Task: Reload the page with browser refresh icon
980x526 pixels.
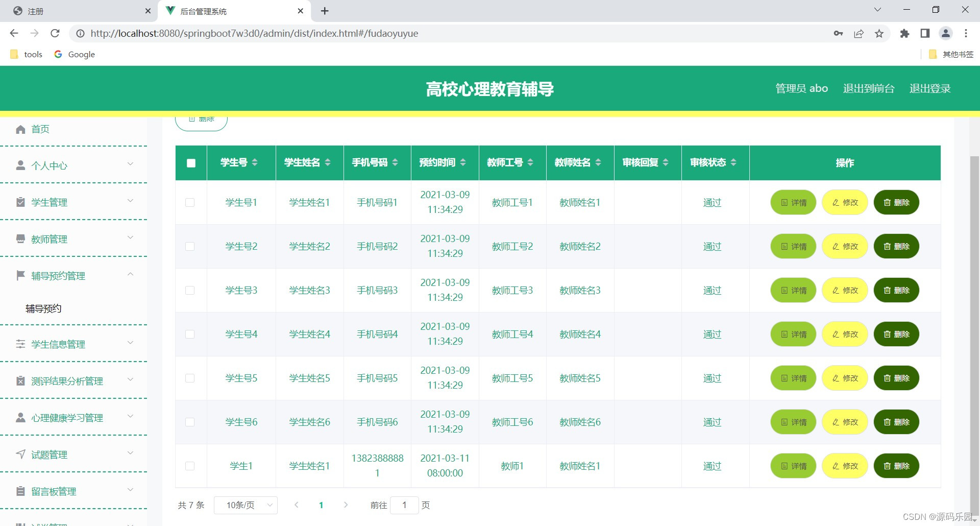Action: (55, 33)
